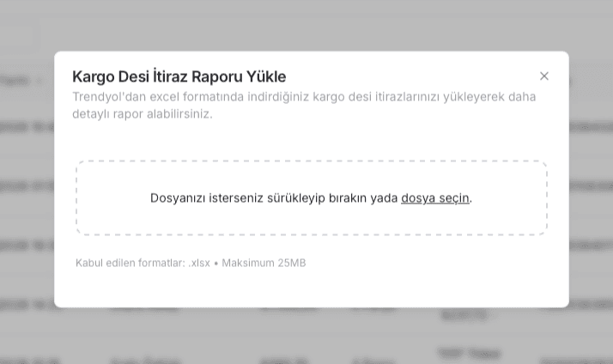
Task: Click the dashed file drop zone
Action: click(311, 197)
